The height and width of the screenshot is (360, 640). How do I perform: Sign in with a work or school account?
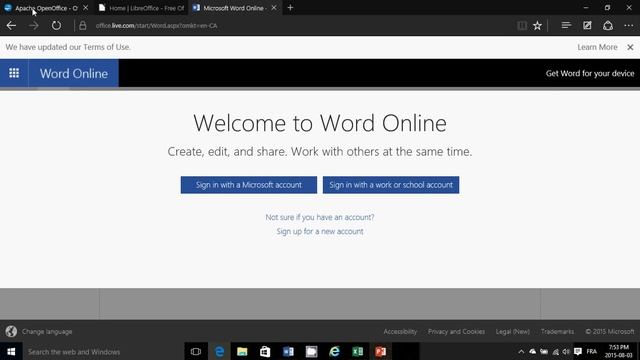(391, 185)
